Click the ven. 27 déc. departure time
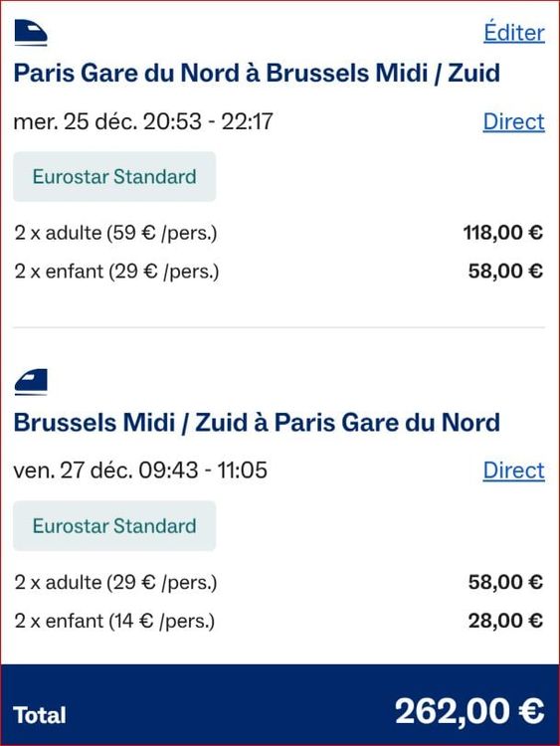560x746 pixels. coord(140,470)
